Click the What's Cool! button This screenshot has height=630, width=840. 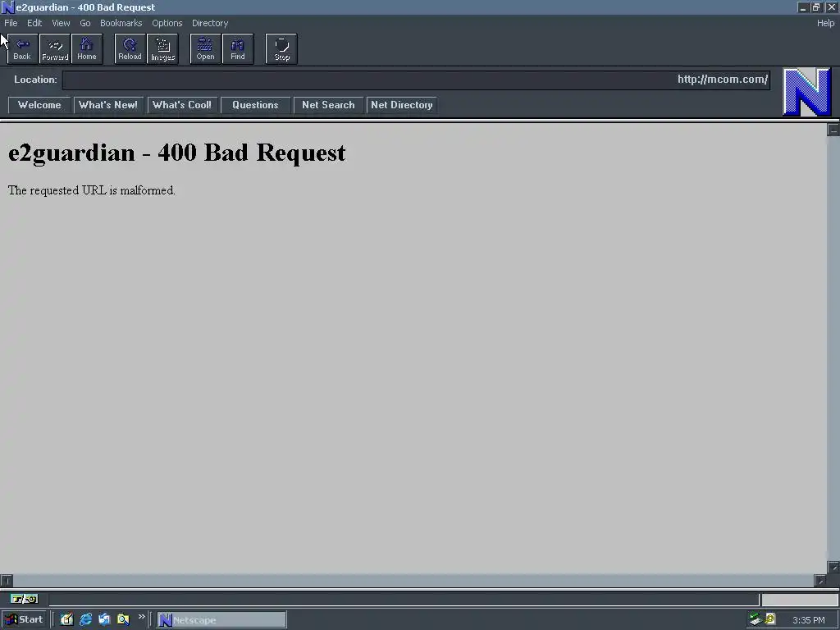pyautogui.click(x=182, y=105)
